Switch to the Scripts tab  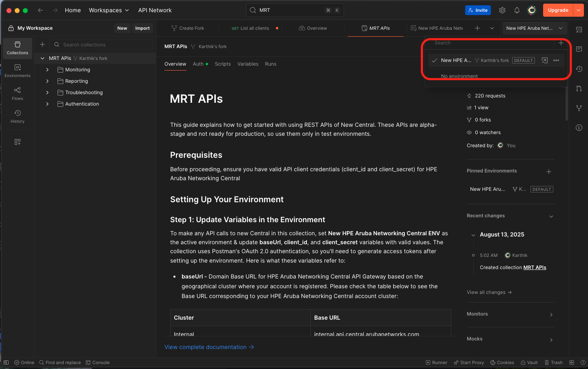(x=223, y=64)
